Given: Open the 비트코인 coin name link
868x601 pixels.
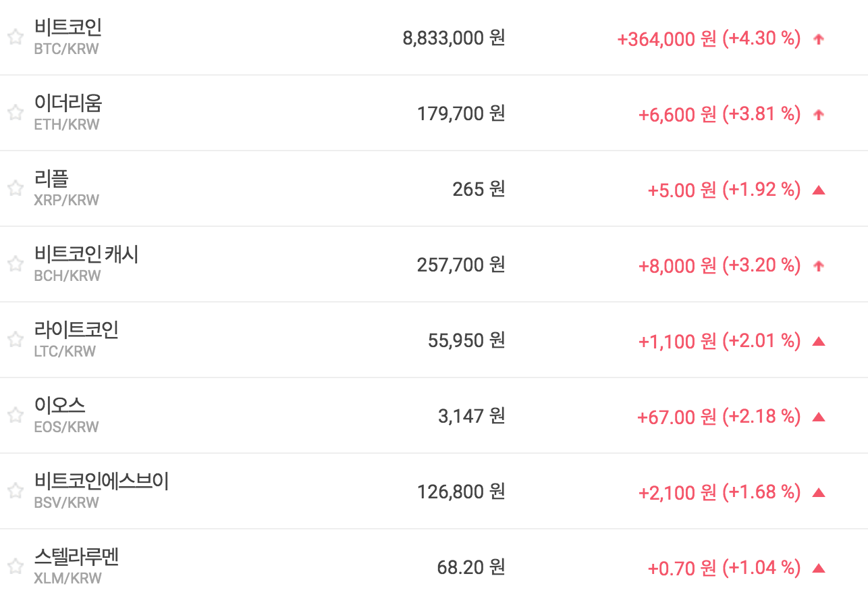Looking at the screenshot, I should pos(68,27).
